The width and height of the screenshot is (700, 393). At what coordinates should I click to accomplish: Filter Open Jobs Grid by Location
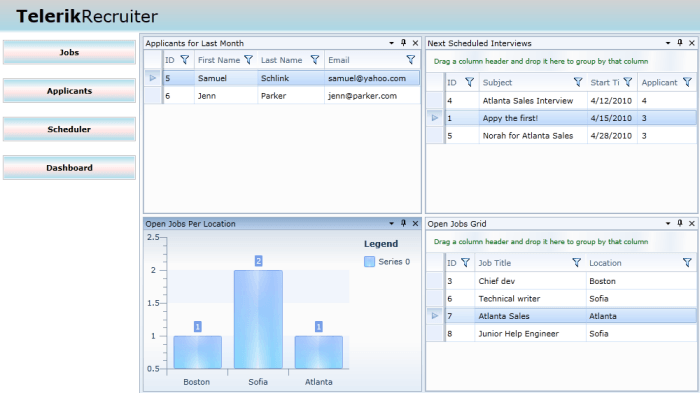687,263
